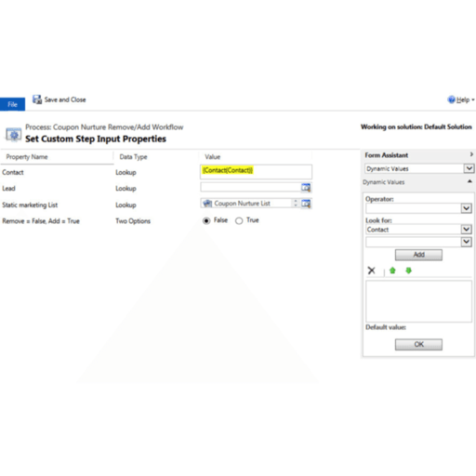This screenshot has width=476, height=476.
Task: Click the dynamic values list box
Action: [x=418, y=301]
